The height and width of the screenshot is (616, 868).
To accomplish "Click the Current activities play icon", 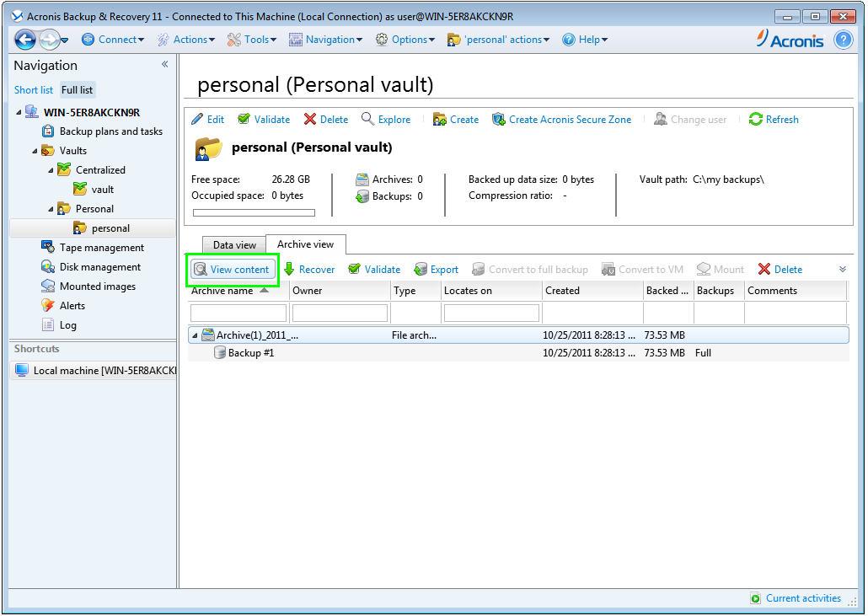I will [x=756, y=598].
